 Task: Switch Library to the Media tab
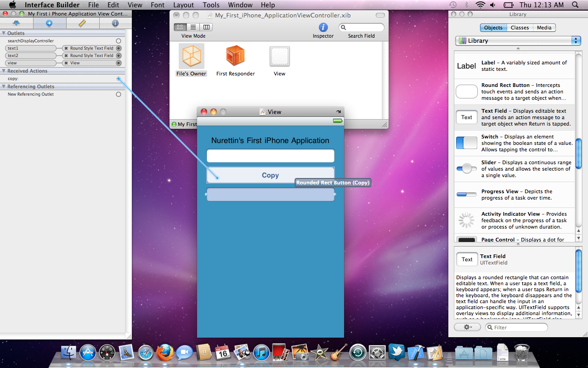coord(544,28)
